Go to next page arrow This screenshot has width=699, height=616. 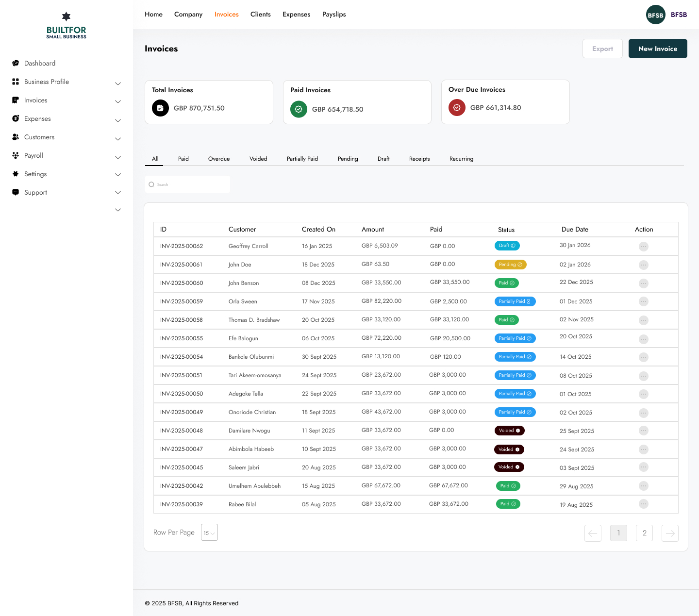670,533
